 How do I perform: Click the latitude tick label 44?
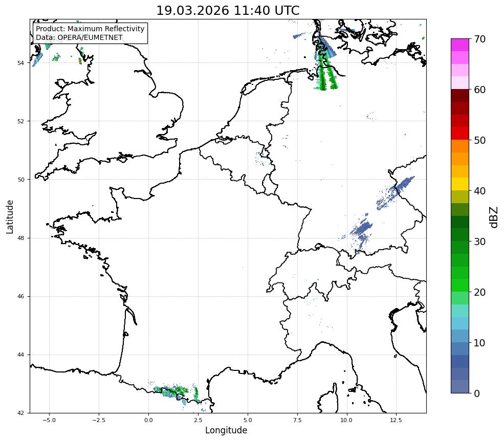[20, 355]
